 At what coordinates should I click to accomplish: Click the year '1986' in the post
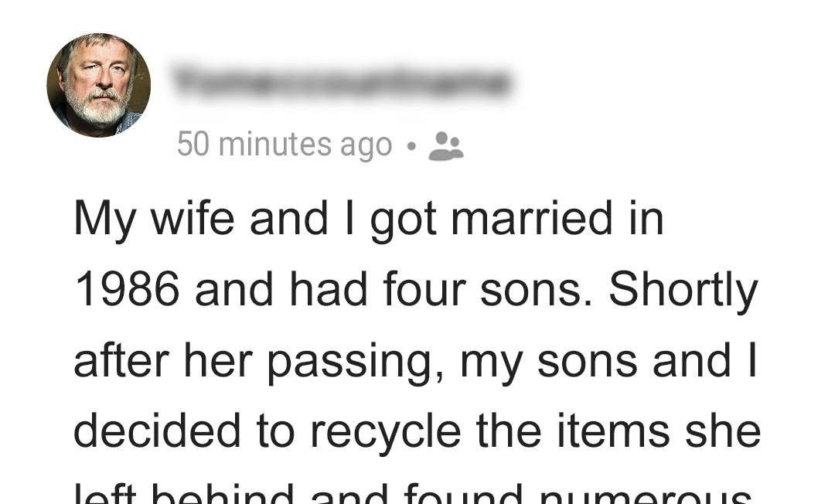click(x=128, y=290)
